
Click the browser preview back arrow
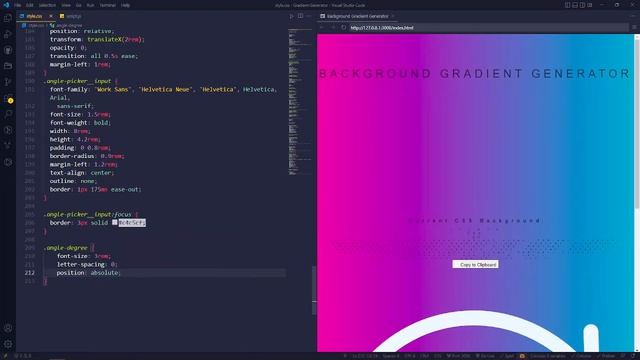tap(322, 27)
